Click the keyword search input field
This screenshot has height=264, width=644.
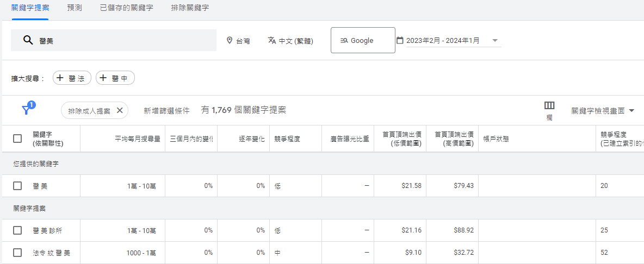pyautogui.click(x=125, y=41)
